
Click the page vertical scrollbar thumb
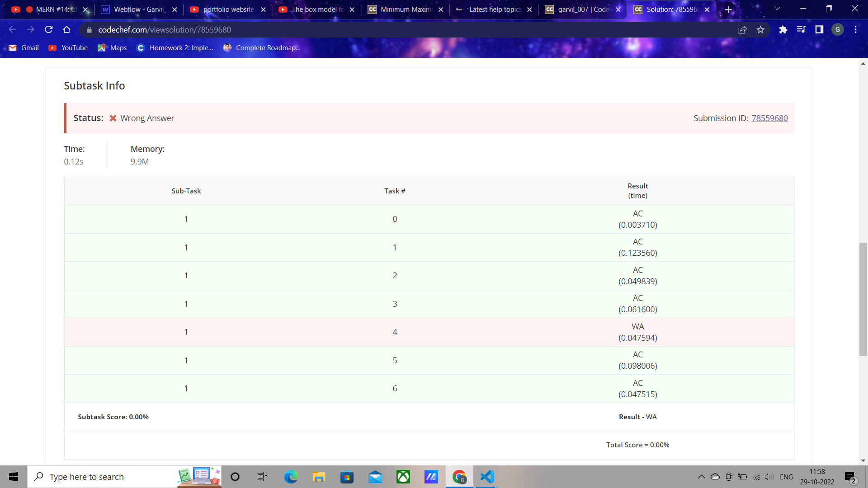click(863, 298)
